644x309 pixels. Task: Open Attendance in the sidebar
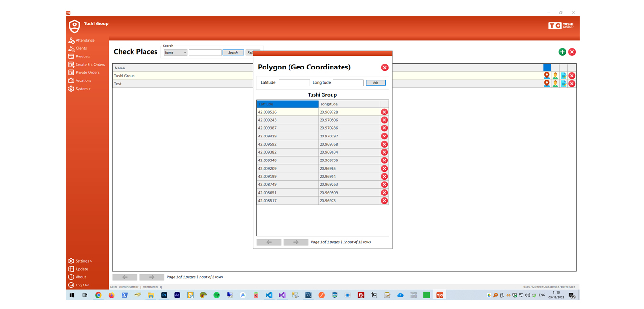(x=81, y=40)
